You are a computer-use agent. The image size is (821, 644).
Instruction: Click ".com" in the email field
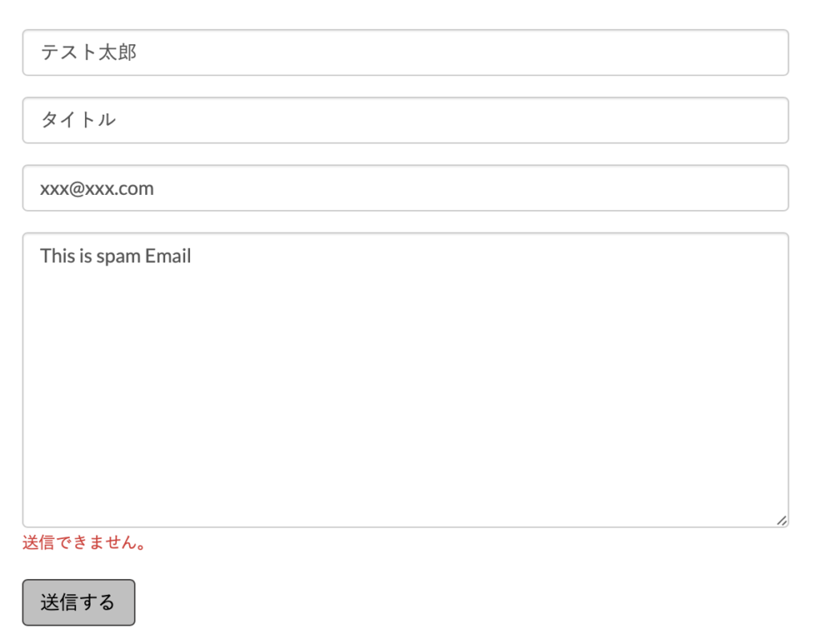point(135,189)
